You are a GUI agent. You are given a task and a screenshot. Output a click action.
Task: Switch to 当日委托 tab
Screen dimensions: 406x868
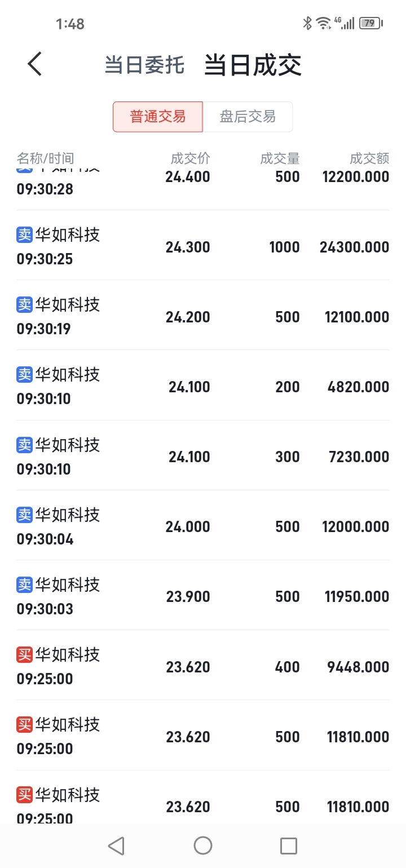point(144,65)
